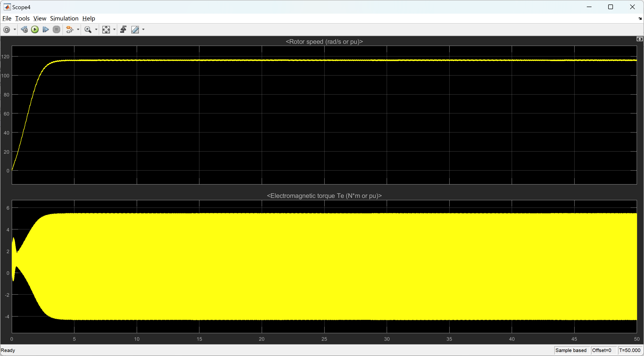Click the Help menu
The width and height of the screenshot is (644, 356).
pyautogui.click(x=89, y=19)
